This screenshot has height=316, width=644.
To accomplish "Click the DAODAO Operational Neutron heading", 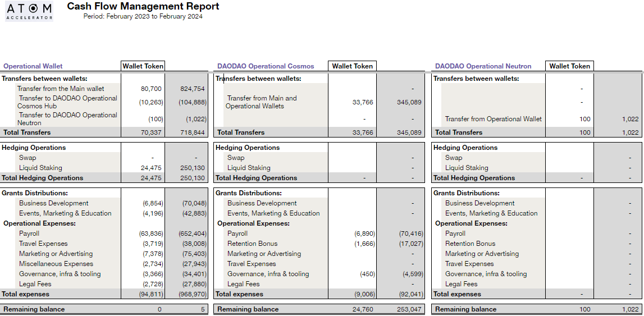I will pyautogui.click(x=482, y=66).
